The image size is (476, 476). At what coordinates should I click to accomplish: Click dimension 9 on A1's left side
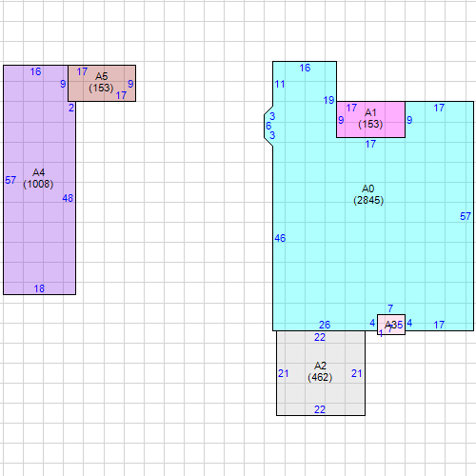coord(341,120)
